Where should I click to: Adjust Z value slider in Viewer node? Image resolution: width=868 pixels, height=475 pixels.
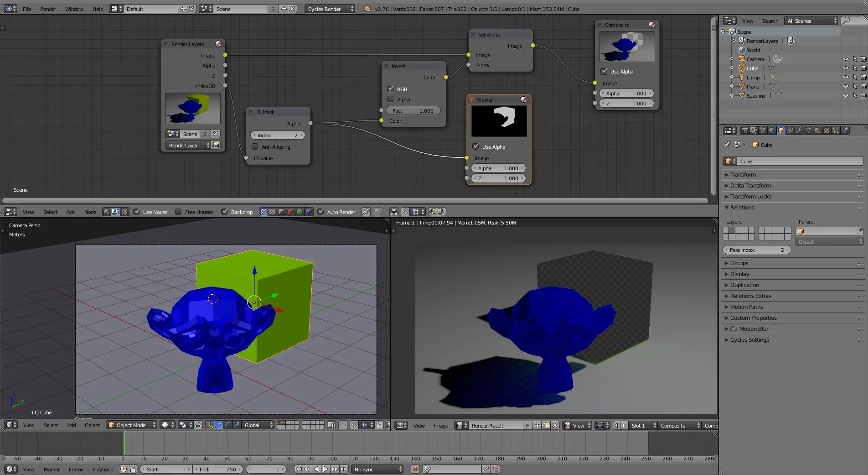pos(498,178)
